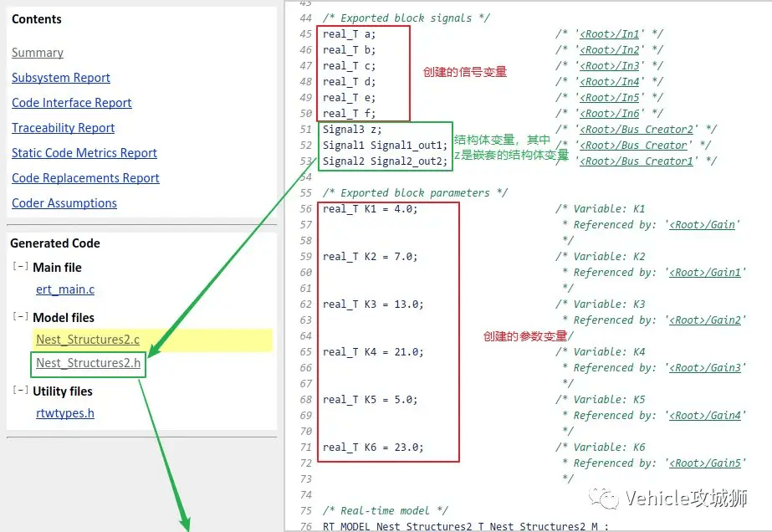Jump to the <Root>/Bus Creator2 block
Viewport: 772px width, 532px height.
(637, 129)
